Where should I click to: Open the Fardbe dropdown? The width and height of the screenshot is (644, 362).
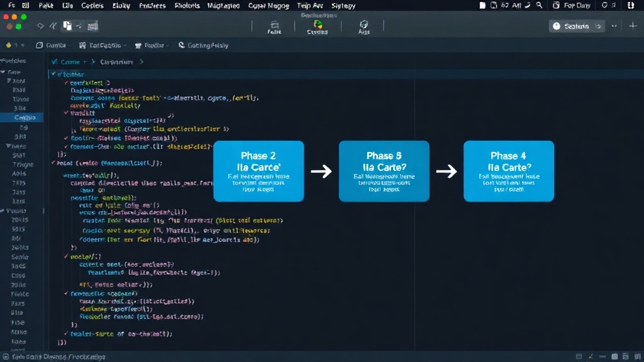[x=152, y=45]
